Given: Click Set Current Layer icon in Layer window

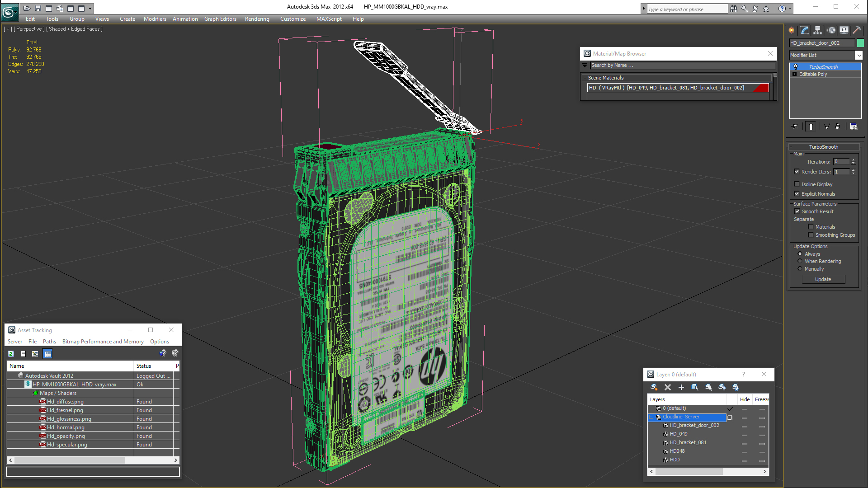Looking at the screenshot, I should (x=708, y=387).
